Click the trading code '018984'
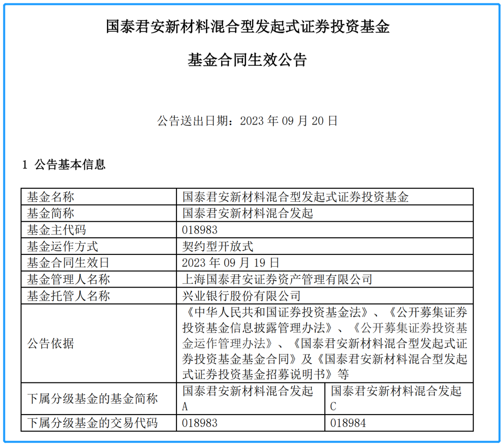 pos(348,423)
